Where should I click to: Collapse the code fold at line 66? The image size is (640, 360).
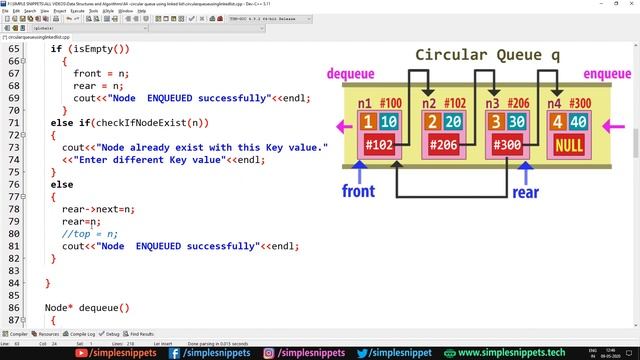click(x=23, y=61)
